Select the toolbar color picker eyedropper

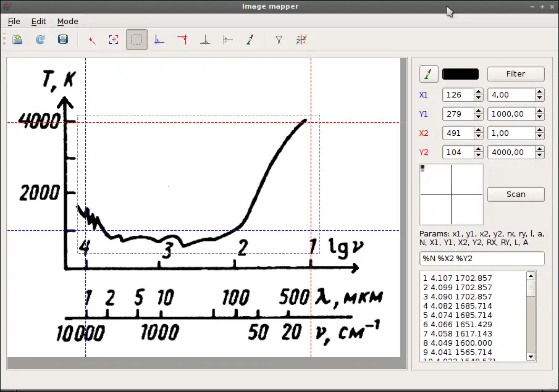tap(250, 40)
